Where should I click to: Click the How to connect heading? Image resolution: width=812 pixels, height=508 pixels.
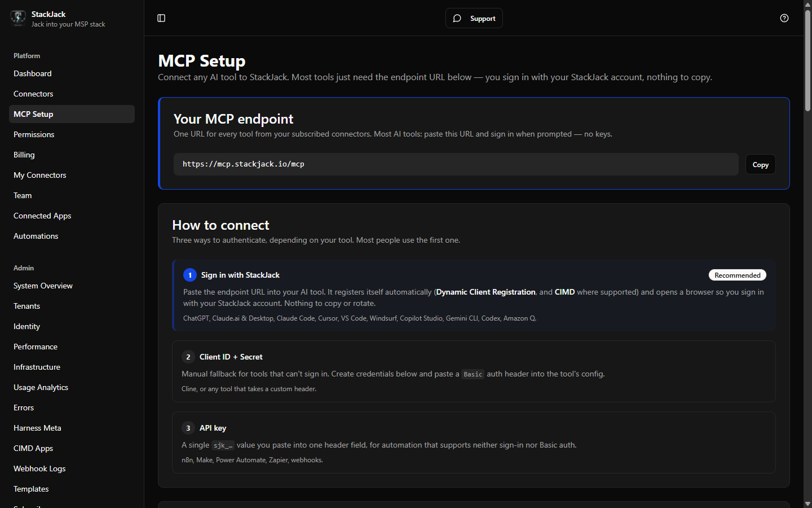[x=220, y=225]
